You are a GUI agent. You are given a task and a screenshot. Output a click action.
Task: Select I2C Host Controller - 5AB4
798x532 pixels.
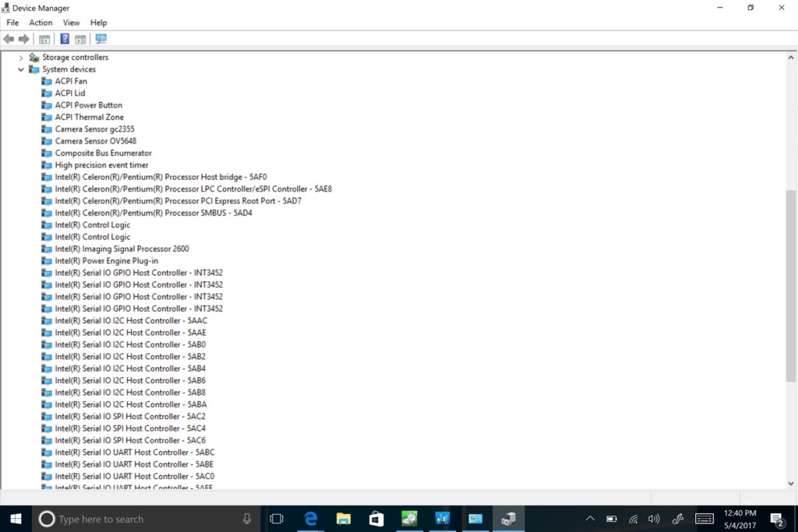pos(130,368)
